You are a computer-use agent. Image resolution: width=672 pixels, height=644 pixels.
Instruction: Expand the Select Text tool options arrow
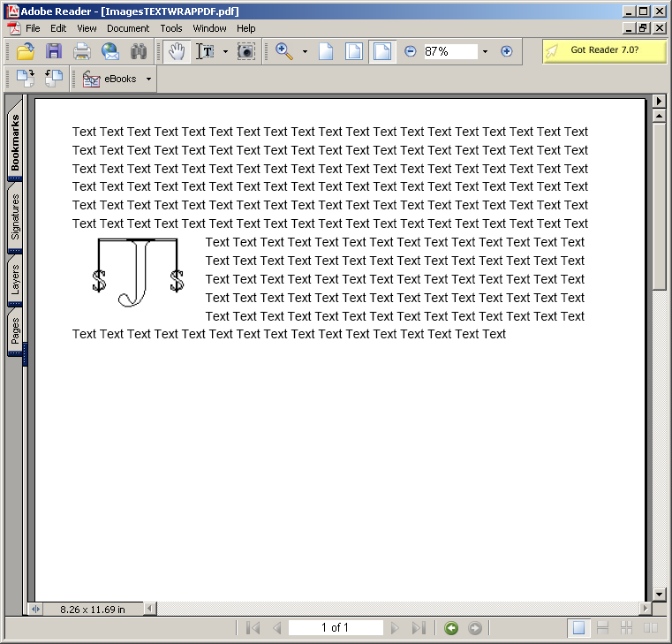pyautogui.click(x=225, y=52)
